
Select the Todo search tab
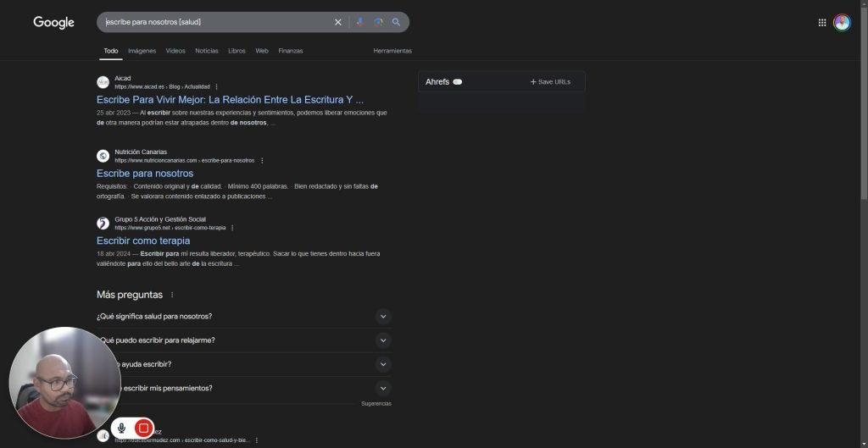(x=111, y=51)
